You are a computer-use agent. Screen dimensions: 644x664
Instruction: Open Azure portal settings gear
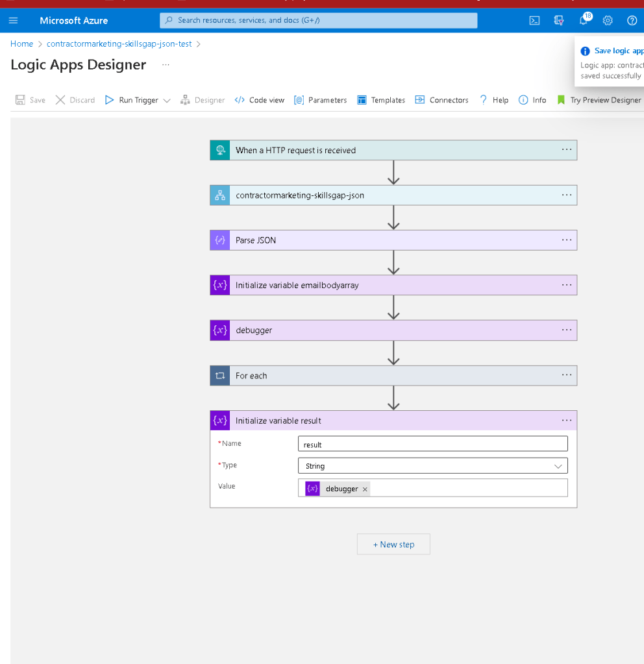(608, 20)
